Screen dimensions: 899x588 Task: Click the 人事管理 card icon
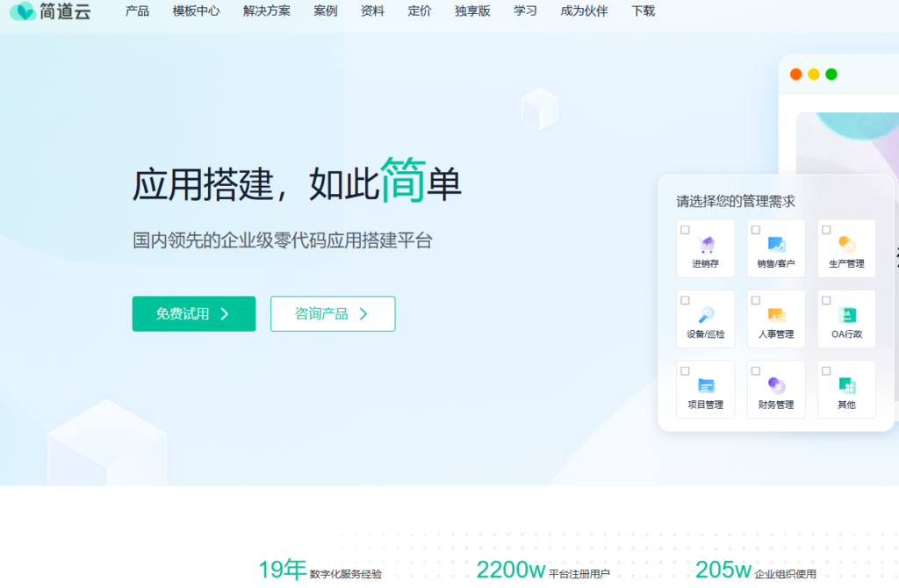click(x=776, y=315)
